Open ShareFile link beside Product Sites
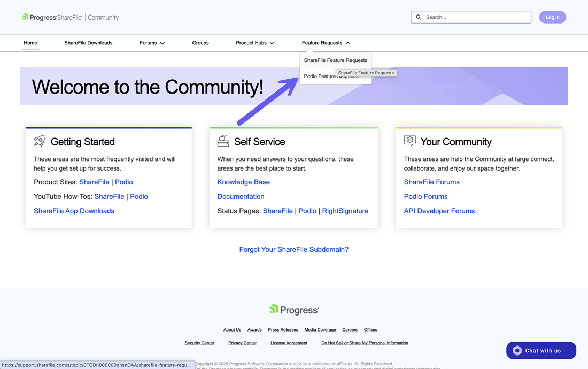The width and height of the screenshot is (588, 369). [94, 182]
